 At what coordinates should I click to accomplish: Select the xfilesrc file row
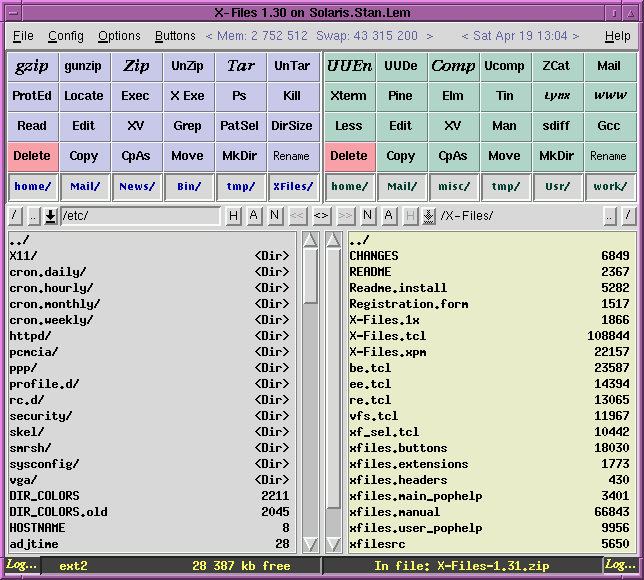[x=490, y=544]
